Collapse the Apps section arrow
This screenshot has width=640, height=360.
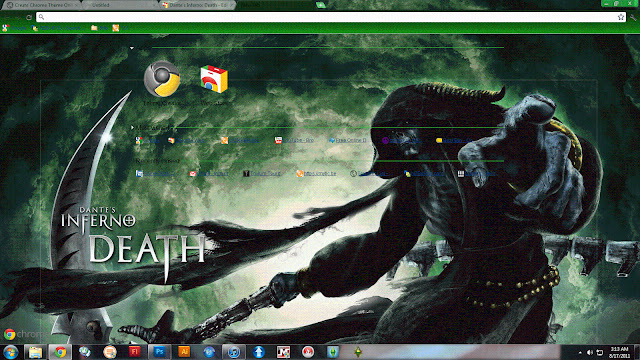tap(132, 48)
